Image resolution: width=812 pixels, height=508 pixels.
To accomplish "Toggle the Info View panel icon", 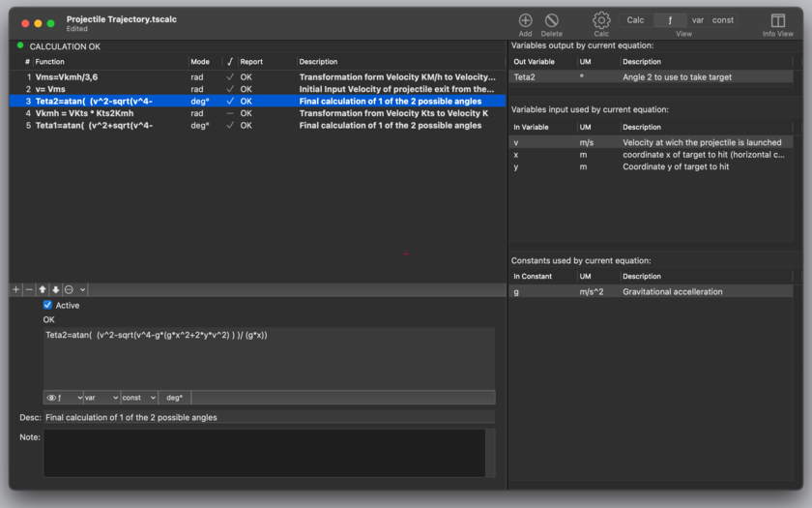I will click(x=778, y=20).
